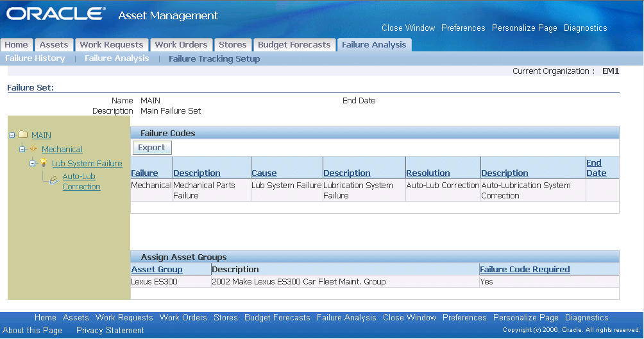644x339 pixels.
Task: Click Failure Analysis in the footer
Action: (x=346, y=317)
